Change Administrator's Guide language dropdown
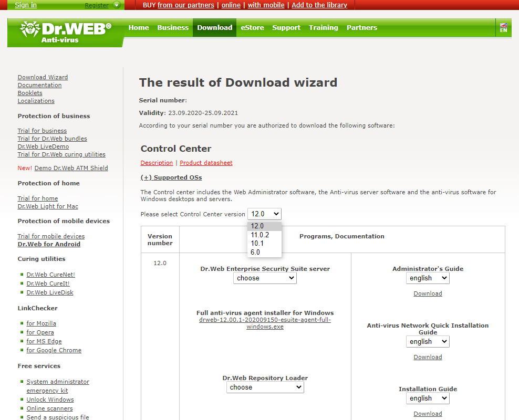The width and height of the screenshot is (519, 420). pyautogui.click(x=428, y=278)
